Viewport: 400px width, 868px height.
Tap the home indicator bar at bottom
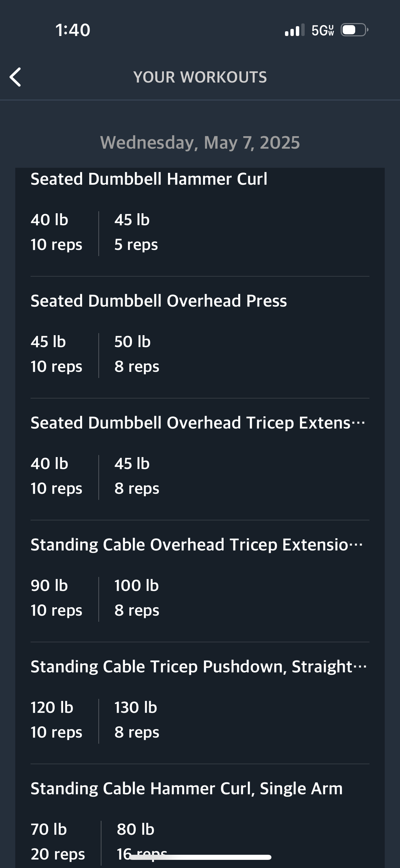(x=200, y=857)
